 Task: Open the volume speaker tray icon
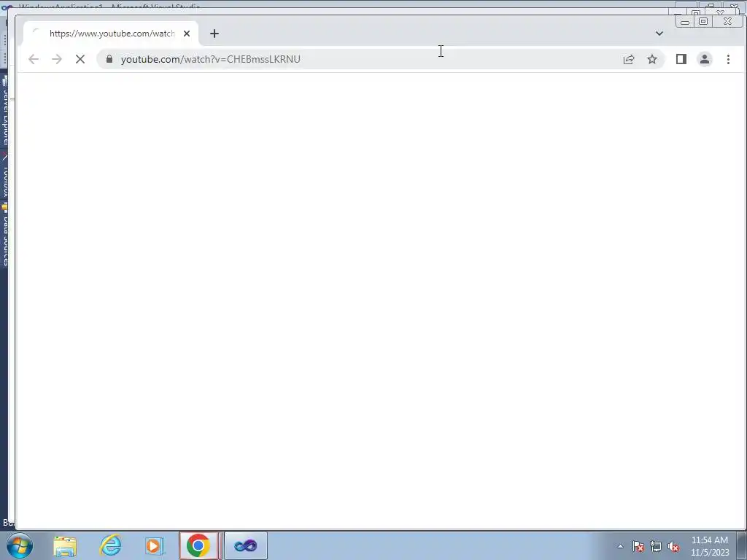click(673, 546)
